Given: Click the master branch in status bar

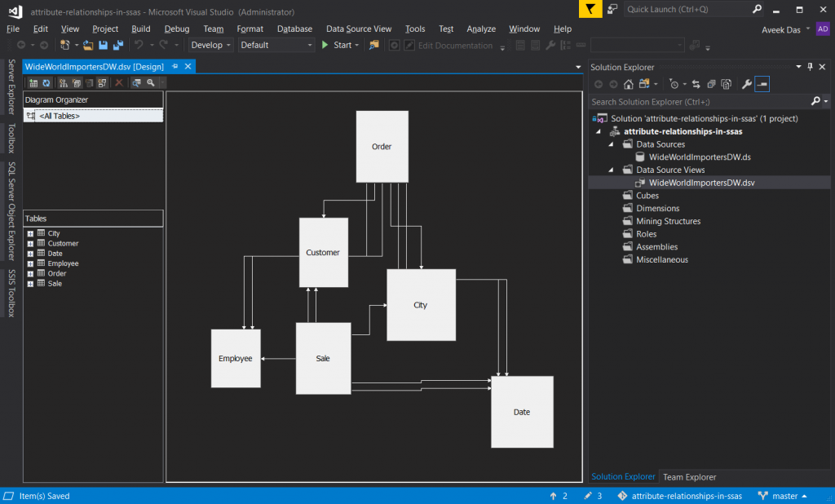Looking at the screenshot, I should 783,496.
